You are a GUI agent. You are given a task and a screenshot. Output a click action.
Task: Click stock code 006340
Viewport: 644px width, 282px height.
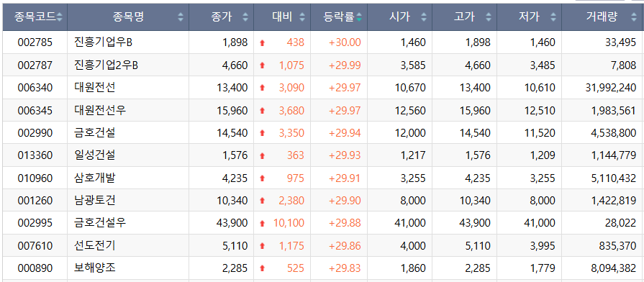pos(35,88)
